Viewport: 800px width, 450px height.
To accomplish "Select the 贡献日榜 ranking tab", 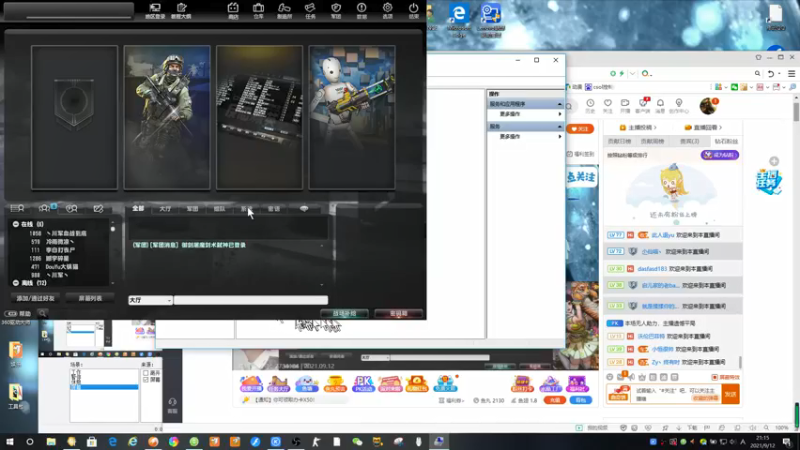I will [619, 141].
